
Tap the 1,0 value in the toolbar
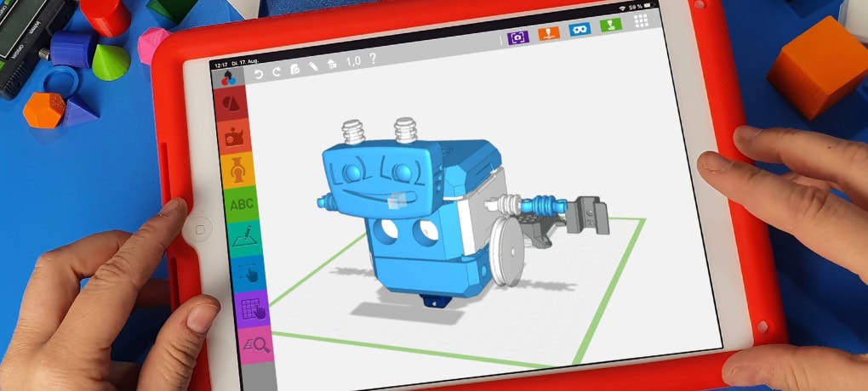pyautogui.click(x=353, y=61)
